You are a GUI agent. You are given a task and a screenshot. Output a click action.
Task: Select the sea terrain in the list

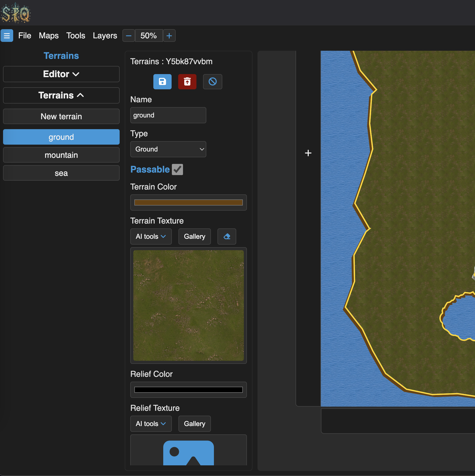[61, 173]
